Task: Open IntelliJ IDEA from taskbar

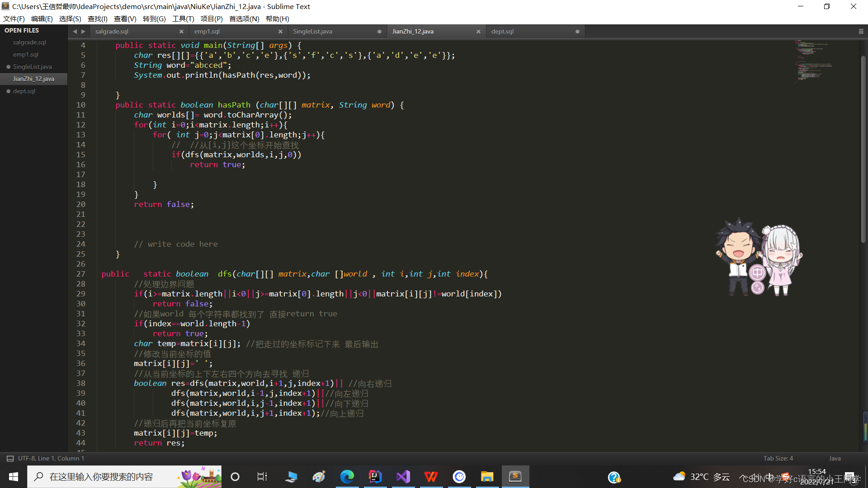Action: coord(375,477)
